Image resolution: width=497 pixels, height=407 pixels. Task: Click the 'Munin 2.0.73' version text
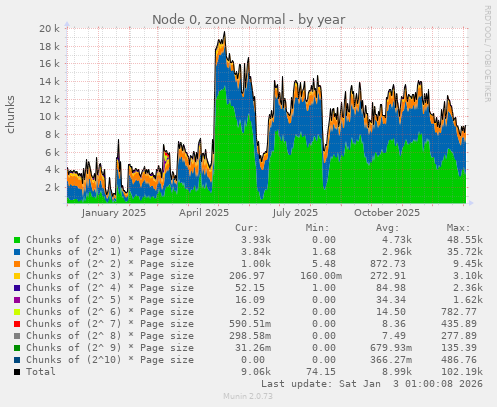click(248, 396)
